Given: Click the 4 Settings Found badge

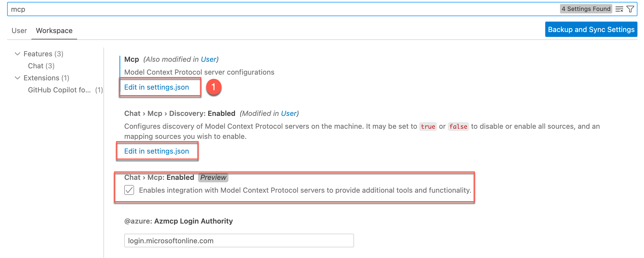Looking at the screenshot, I should point(586,9).
